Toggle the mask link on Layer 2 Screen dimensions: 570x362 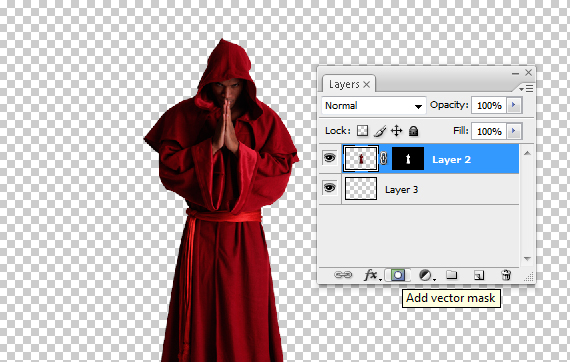point(384,158)
